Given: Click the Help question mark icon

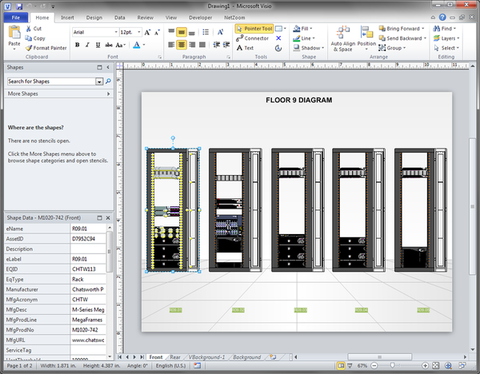Looking at the screenshot, I should pos(442,17).
